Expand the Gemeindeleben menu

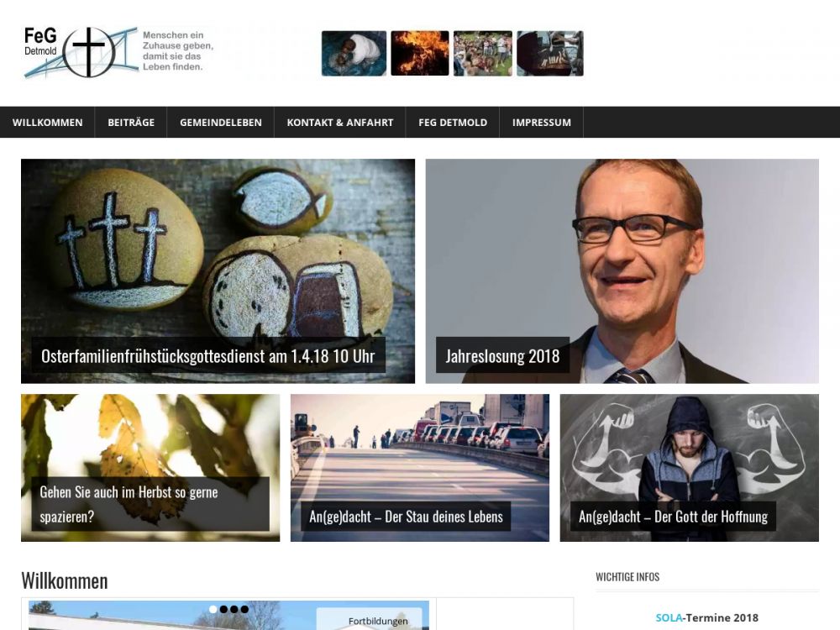(221, 122)
